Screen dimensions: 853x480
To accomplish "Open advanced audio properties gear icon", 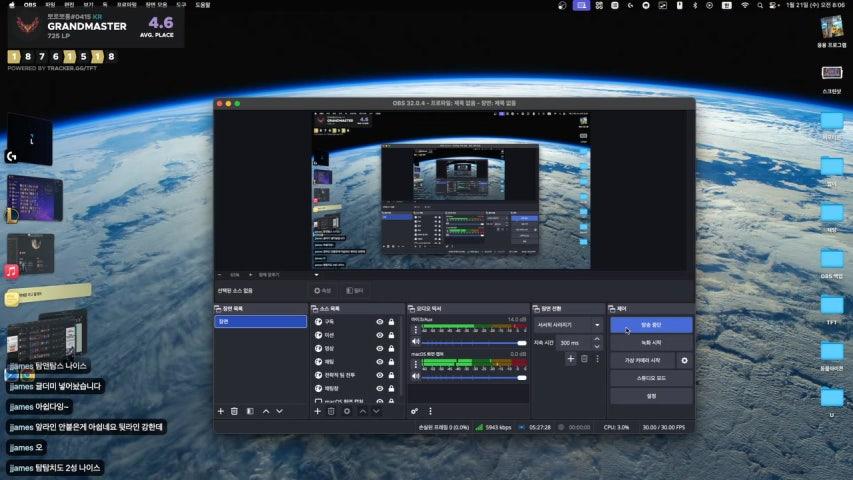I will coord(415,411).
